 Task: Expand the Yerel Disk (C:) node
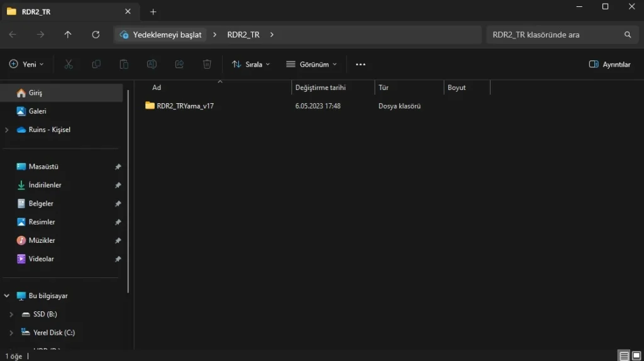(11, 333)
